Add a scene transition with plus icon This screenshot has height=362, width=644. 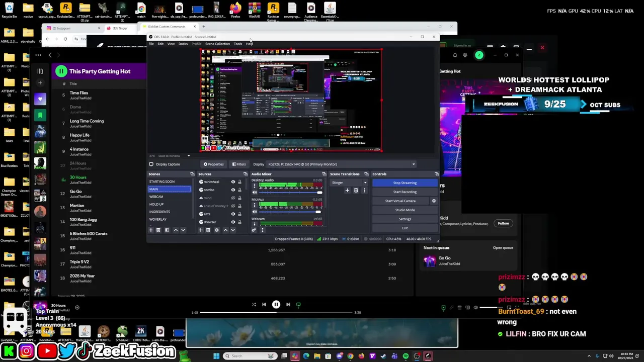tap(347, 190)
